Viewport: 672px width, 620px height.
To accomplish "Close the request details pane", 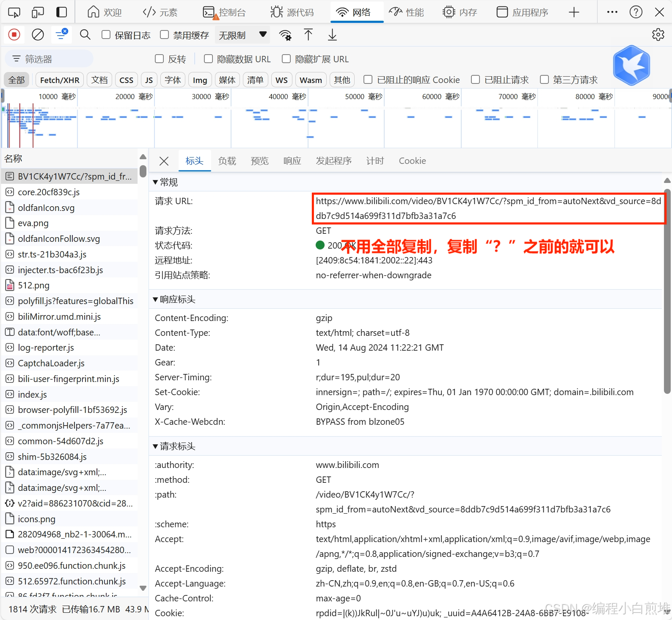I will [x=164, y=161].
